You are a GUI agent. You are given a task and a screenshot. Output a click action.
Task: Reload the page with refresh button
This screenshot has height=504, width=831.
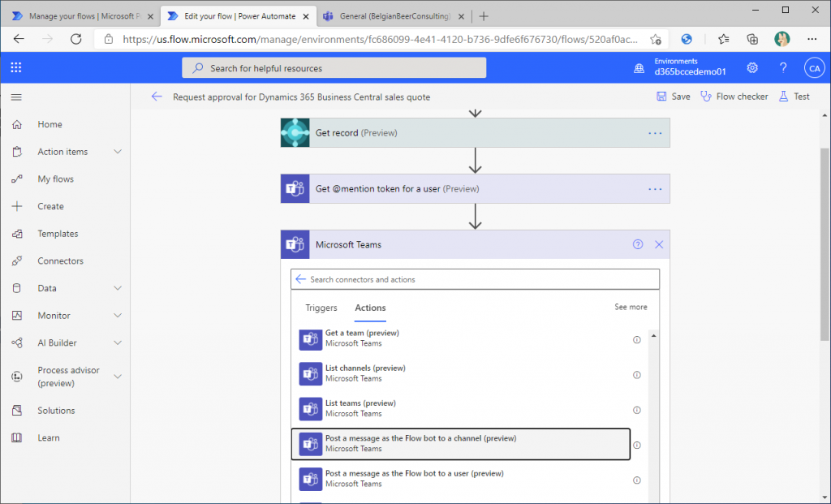[x=75, y=39]
